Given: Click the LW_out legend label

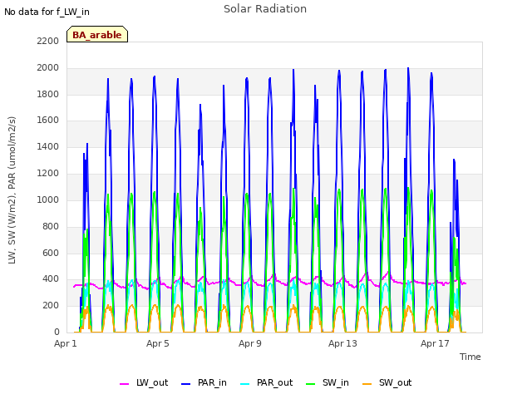Looking at the screenshot, I should coord(152,383).
